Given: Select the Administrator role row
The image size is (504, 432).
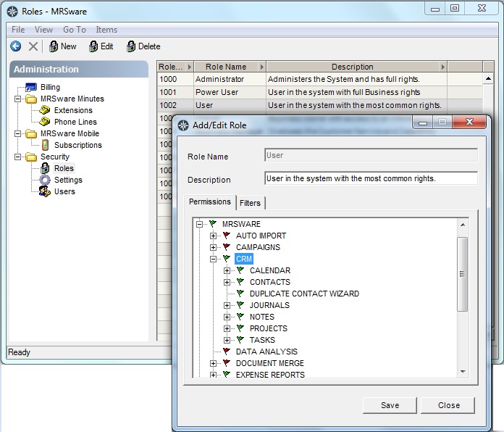Looking at the screenshot, I should pyautogui.click(x=320, y=79).
